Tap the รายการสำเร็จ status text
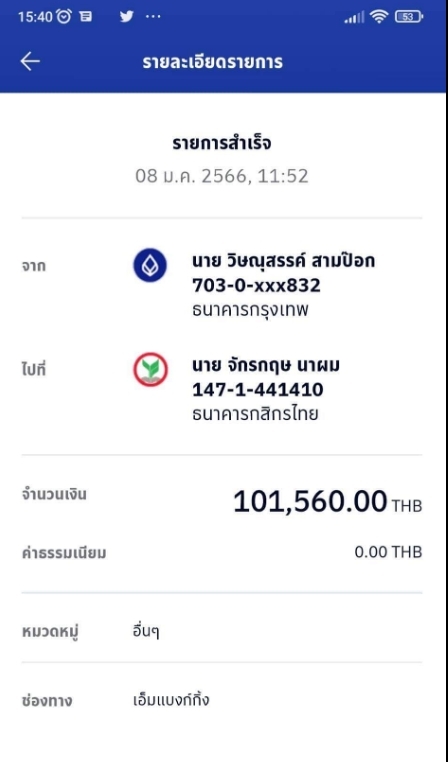 (x=222, y=144)
